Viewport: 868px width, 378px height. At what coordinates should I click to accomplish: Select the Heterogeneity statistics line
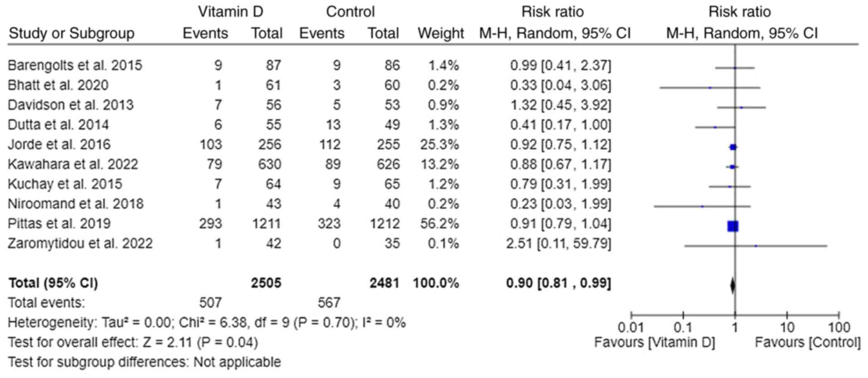click(x=206, y=323)
